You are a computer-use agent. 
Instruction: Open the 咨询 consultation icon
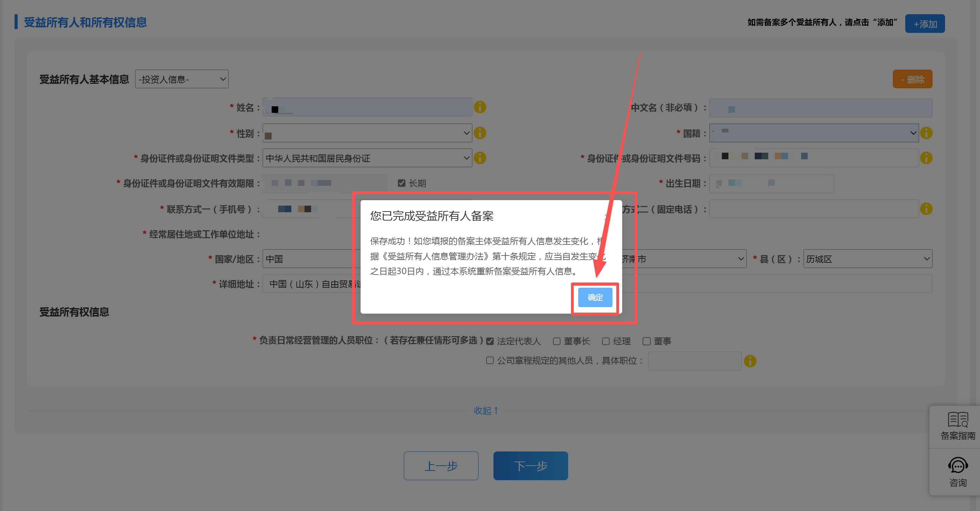pos(958,472)
